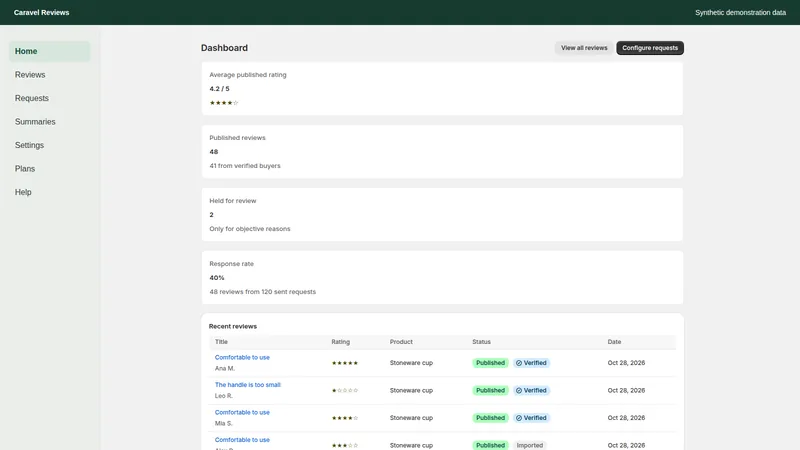Click the Product column header
Image resolution: width=800 pixels, height=450 pixels.
pyautogui.click(x=401, y=342)
